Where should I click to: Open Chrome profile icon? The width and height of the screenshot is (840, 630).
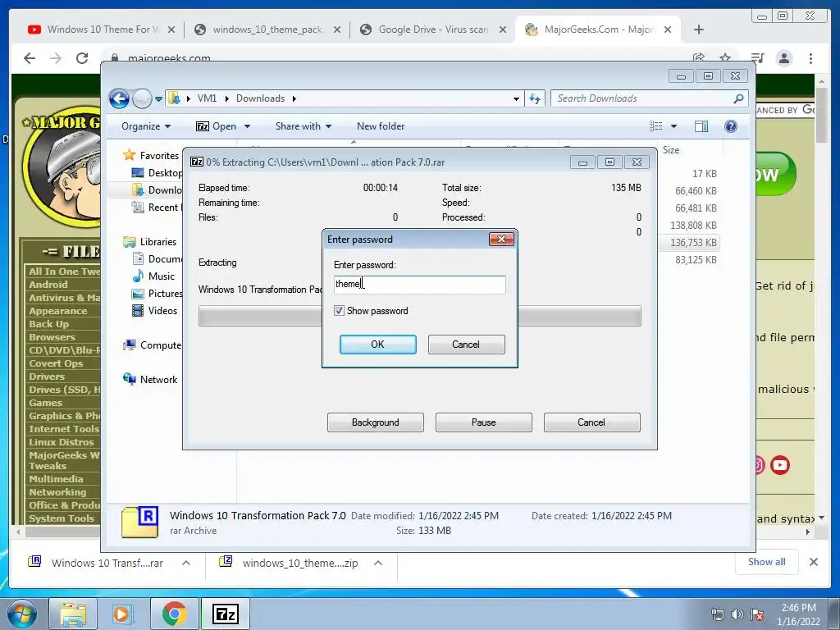tap(784, 58)
